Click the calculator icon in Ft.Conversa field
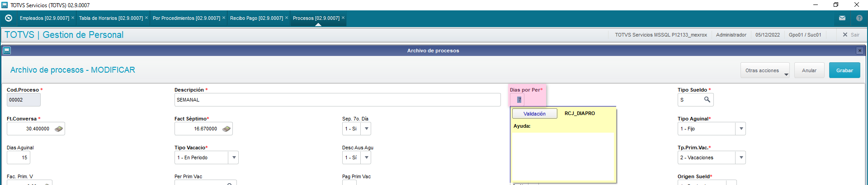 coord(59,129)
